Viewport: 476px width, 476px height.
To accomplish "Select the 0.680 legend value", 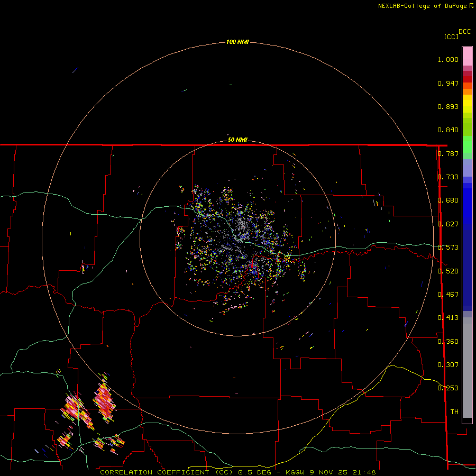I will [x=448, y=200].
